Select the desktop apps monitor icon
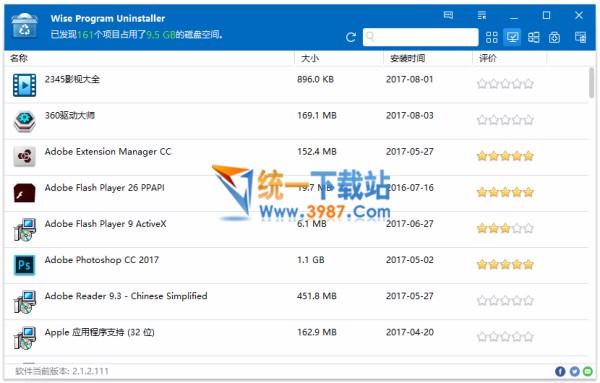The height and width of the screenshot is (383, 600). pyautogui.click(x=512, y=37)
